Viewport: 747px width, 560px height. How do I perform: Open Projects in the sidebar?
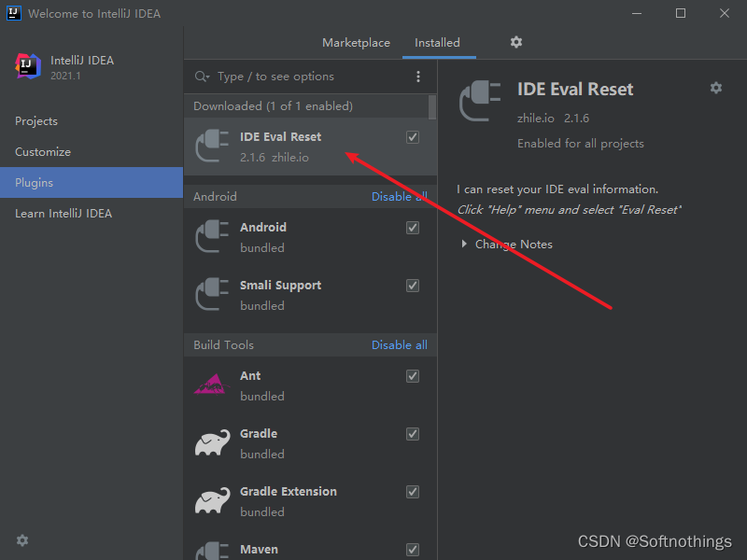92,121
